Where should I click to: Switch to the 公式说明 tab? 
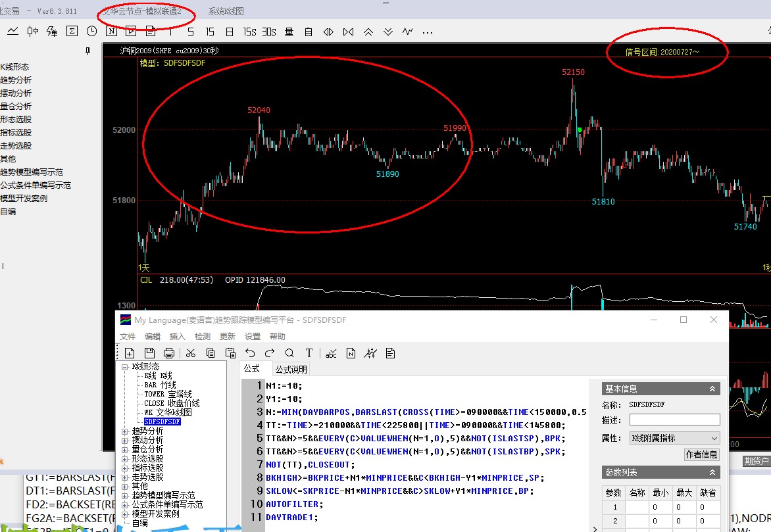pyautogui.click(x=291, y=369)
